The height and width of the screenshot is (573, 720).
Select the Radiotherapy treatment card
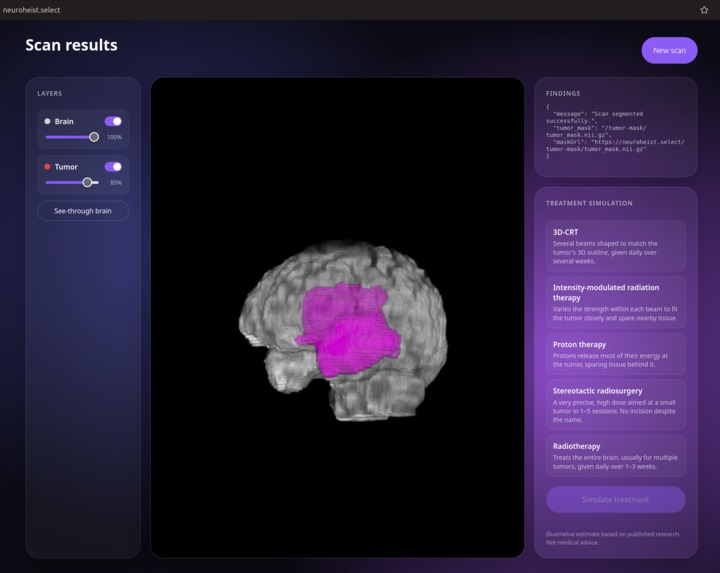(616, 456)
